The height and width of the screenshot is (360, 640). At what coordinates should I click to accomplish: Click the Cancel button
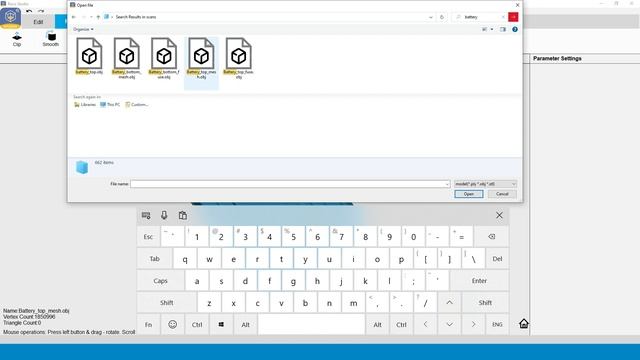click(502, 194)
